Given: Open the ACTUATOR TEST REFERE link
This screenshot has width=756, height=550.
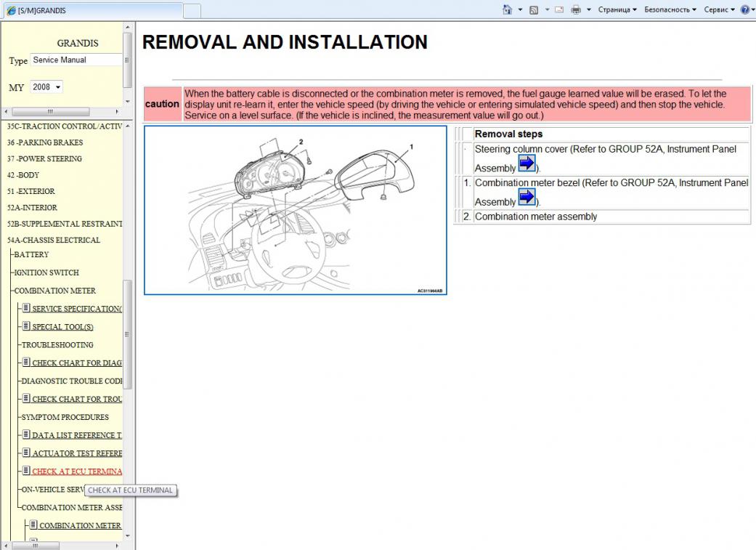Looking at the screenshot, I should pyautogui.click(x=77, y=453).
